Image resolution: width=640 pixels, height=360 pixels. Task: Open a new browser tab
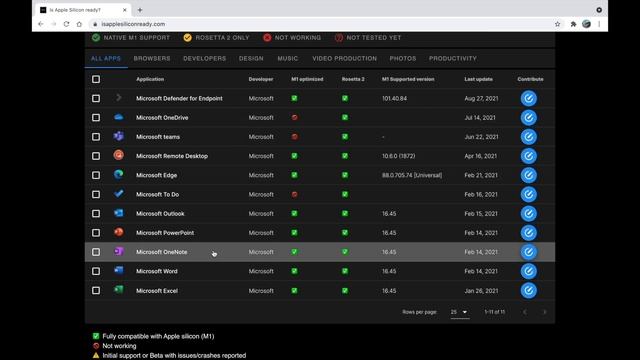coord(140,10)
